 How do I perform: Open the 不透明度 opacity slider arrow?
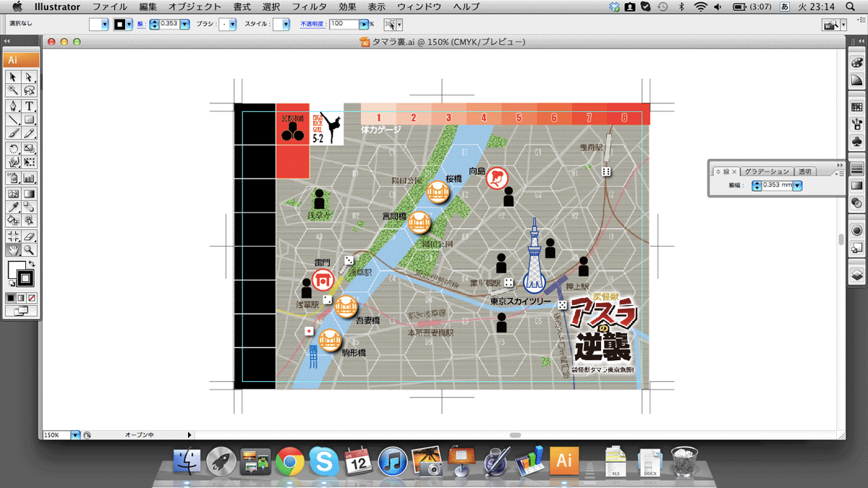pos(363,24)
